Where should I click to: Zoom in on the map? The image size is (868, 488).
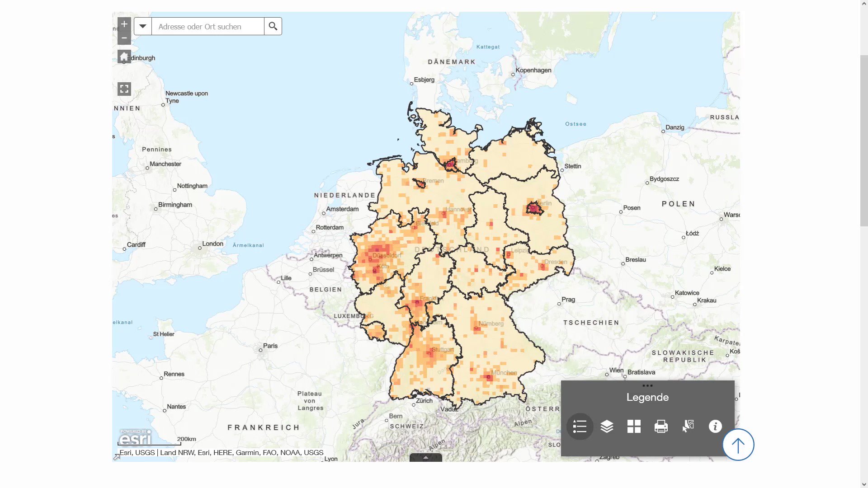(124, 24)
